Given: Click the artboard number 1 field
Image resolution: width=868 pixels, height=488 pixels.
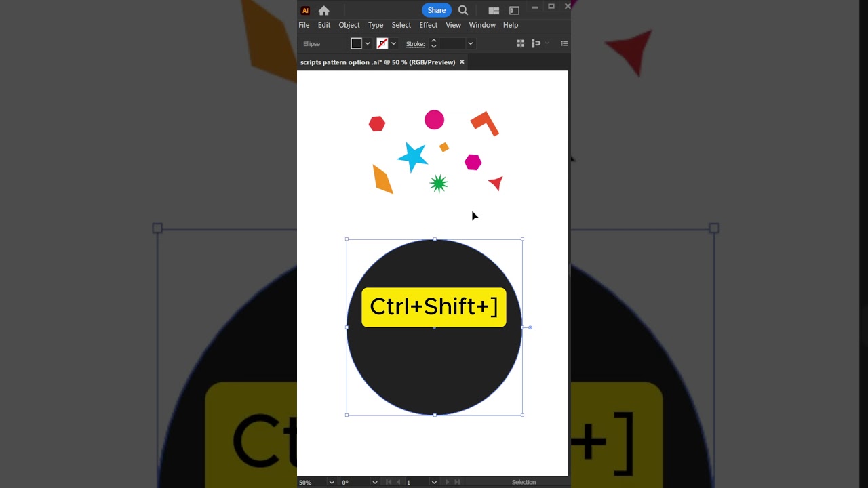Looking at the screenshot, I should click(x=417, y=482).
